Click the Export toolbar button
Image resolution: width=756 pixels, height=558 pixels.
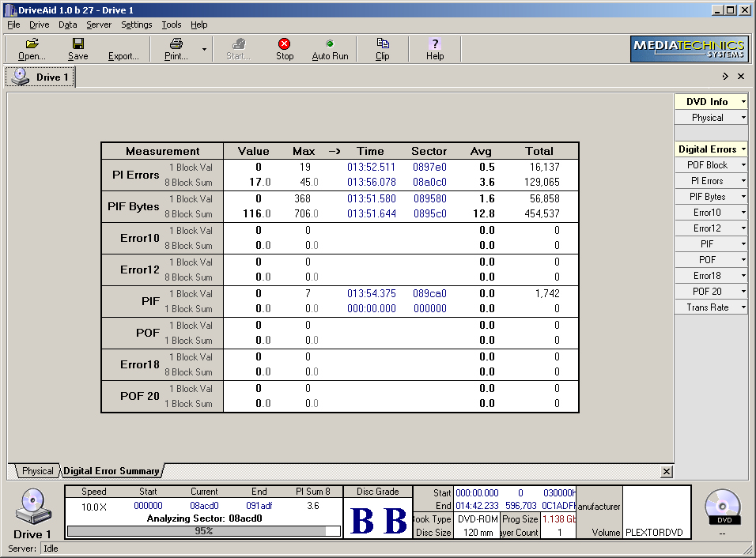tap(123, 56)
